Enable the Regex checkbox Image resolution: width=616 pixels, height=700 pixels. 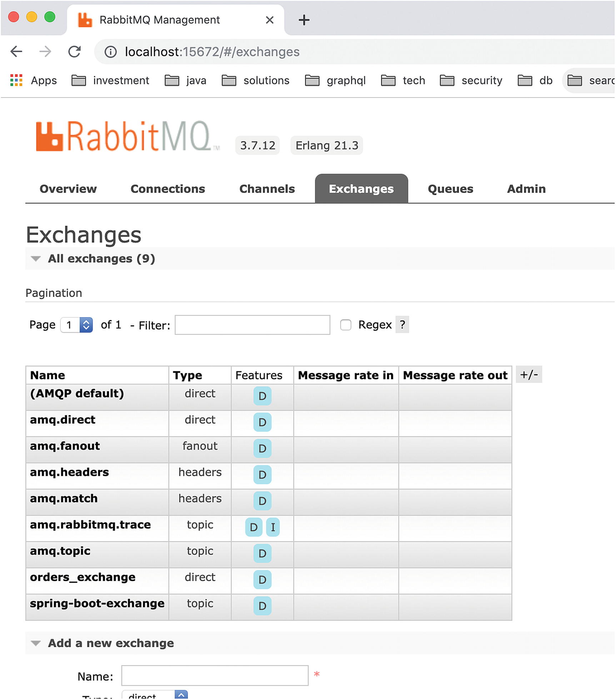(x=345, y=325)
